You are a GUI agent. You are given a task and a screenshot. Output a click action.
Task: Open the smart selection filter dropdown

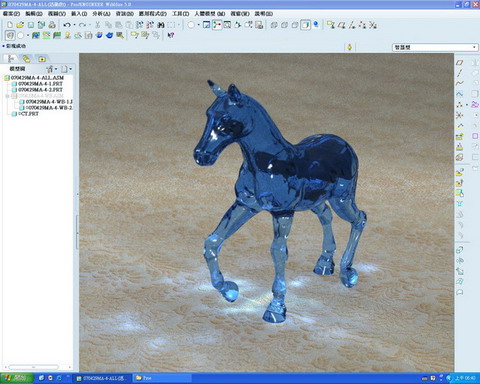click(435, 47)
